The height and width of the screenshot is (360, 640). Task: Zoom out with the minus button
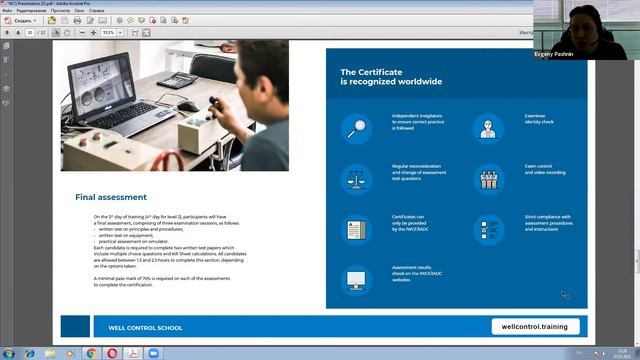click(82, 32)
